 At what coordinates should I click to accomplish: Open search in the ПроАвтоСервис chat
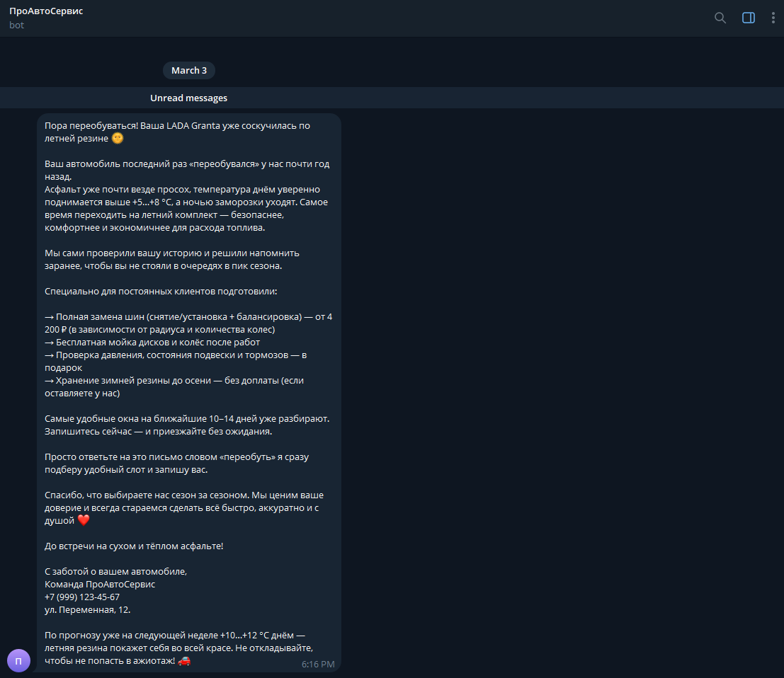(720, 18)
